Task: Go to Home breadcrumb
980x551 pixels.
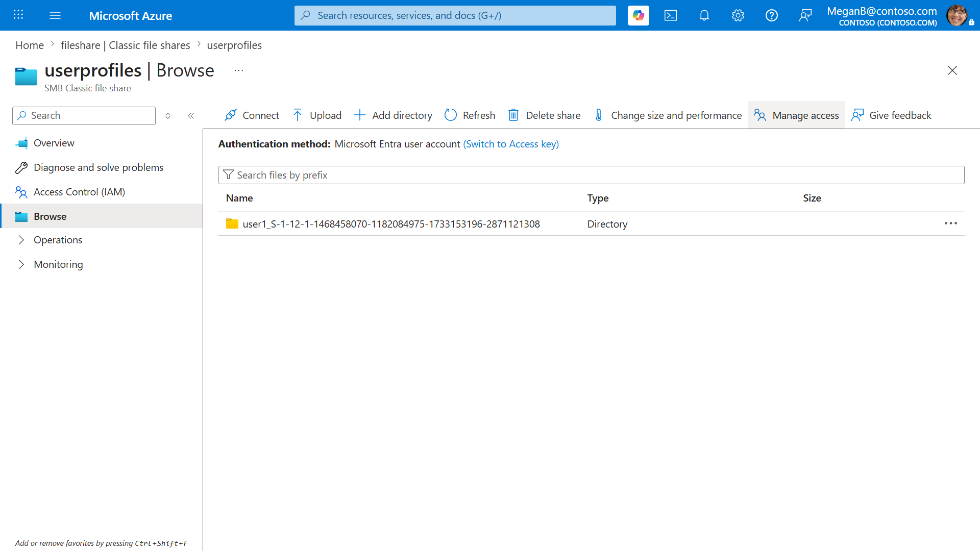Action: (x=30, y=45)
